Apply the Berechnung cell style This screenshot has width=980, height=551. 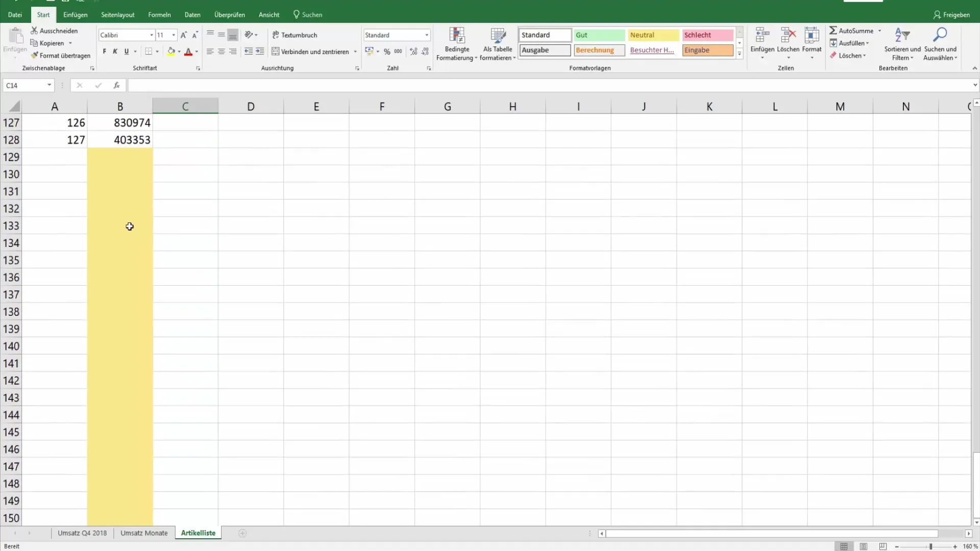599,50
